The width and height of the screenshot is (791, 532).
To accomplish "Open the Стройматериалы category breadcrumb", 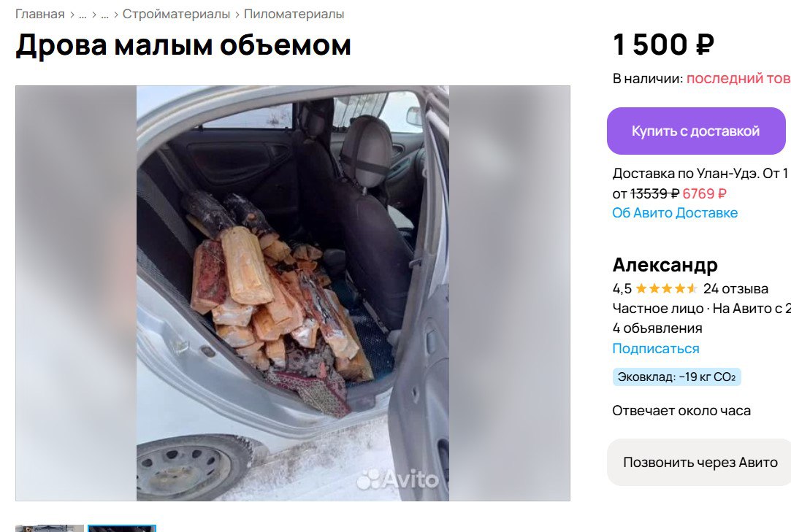I will pyautogui.click(x=176, y=14).
